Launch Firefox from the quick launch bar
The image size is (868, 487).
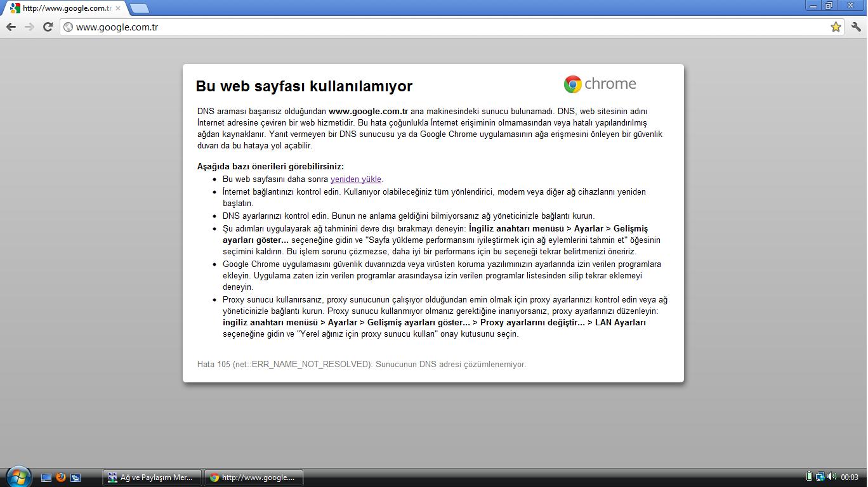[61, 477]
